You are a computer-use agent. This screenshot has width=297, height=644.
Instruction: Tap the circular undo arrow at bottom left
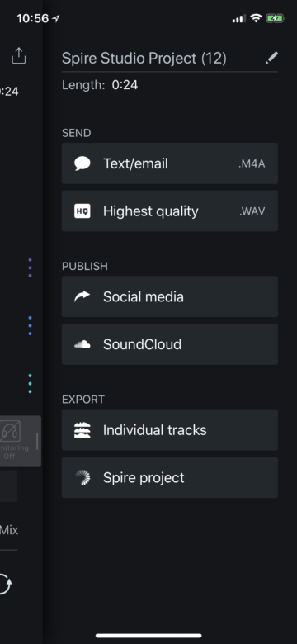5,584
